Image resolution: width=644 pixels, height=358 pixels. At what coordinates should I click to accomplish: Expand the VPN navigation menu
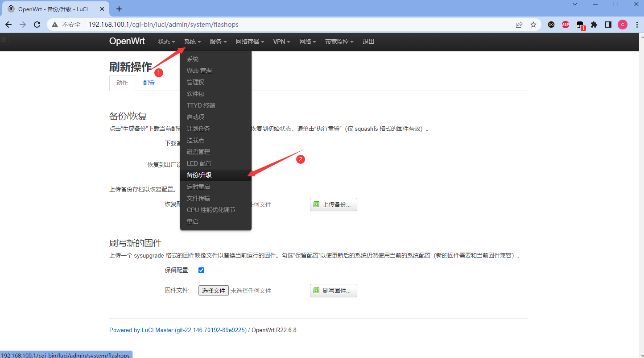pyautogui.click(x=281, y=42)
